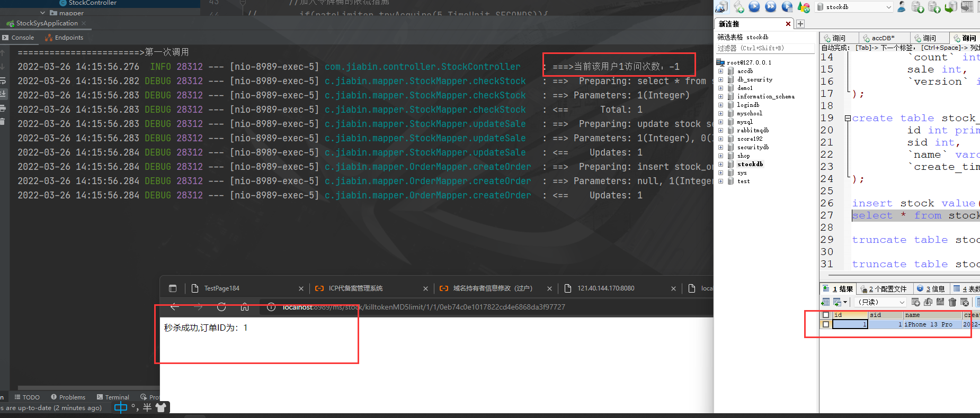
Task: Click the sid column header in results
Action: tap(886, 315)
